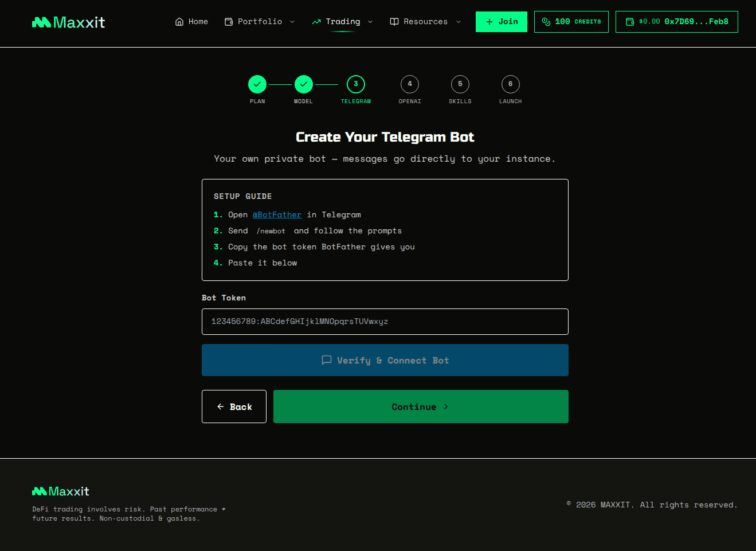Select the completed PLAN step checkmark
Viewport: 756px width, 551px height.
click(257, 84)
